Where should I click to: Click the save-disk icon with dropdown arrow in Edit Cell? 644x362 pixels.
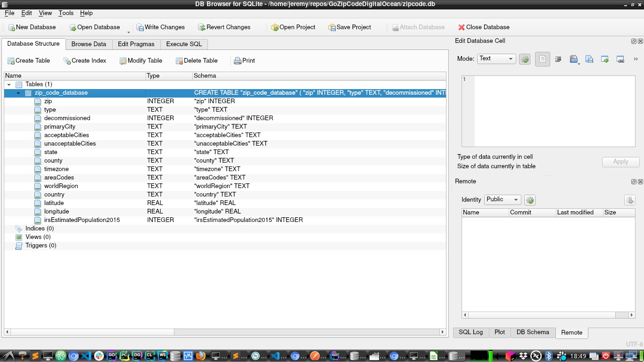coord(574,59)
